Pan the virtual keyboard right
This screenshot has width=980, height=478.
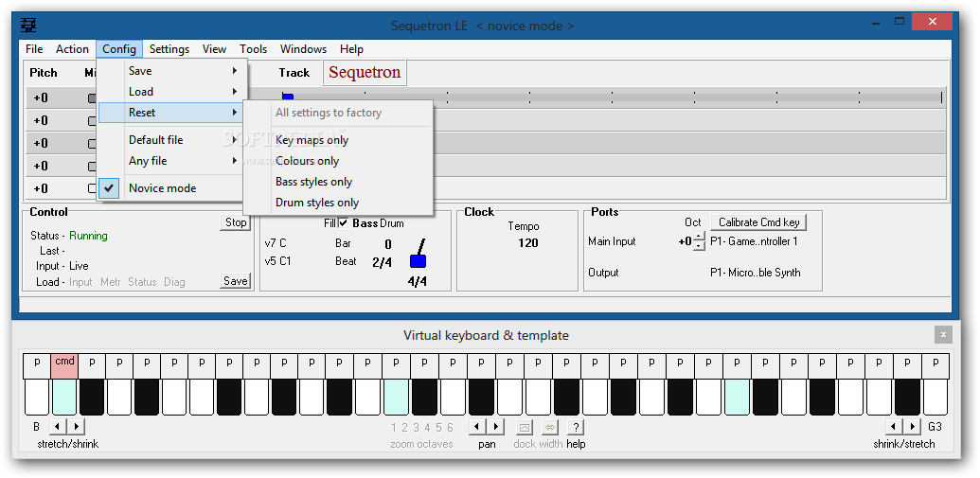[495, 427]
